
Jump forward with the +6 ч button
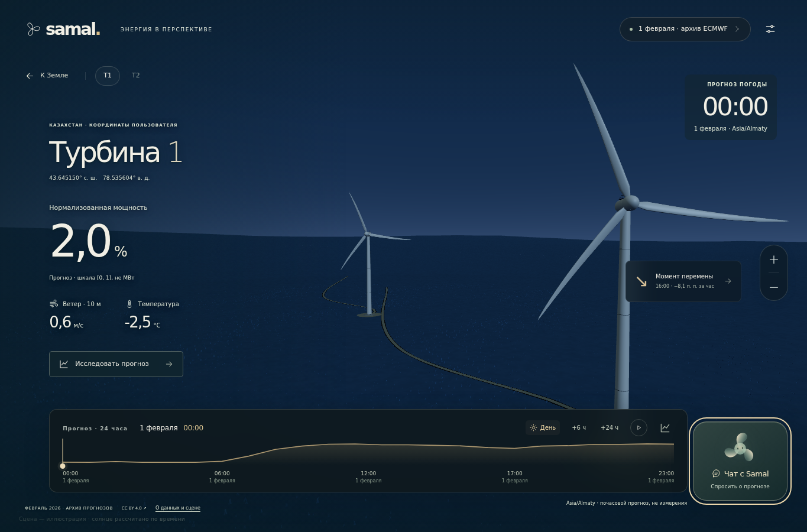tap(579, 427)
